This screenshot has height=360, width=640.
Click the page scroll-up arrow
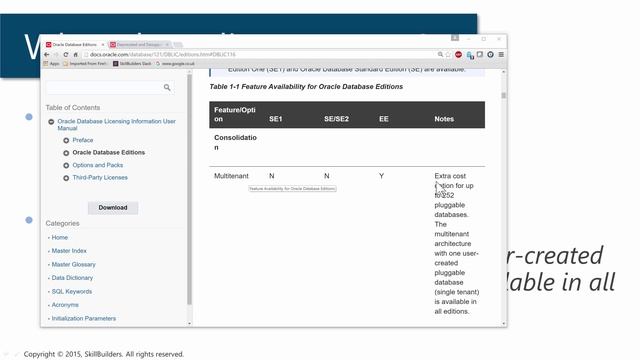[x=504, y=72]
